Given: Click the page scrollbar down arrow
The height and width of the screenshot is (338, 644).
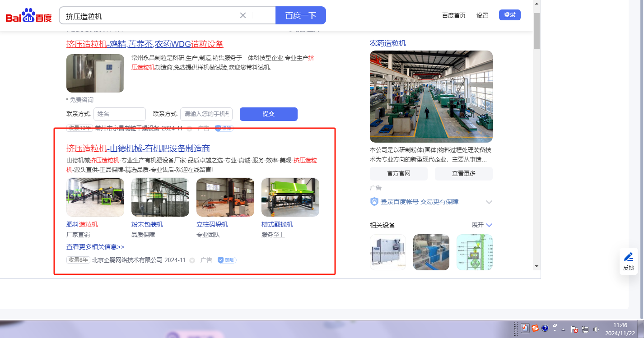Looking at the screenshot, I should (537, 266).
